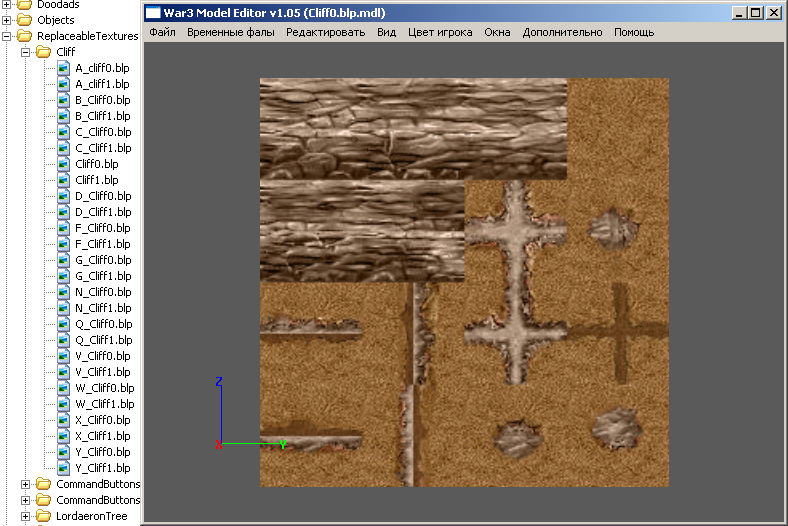The image size is (788, 526).
Task: Click the Q_Cliff1.blp file icon
Action: click(x=63, y=340)
